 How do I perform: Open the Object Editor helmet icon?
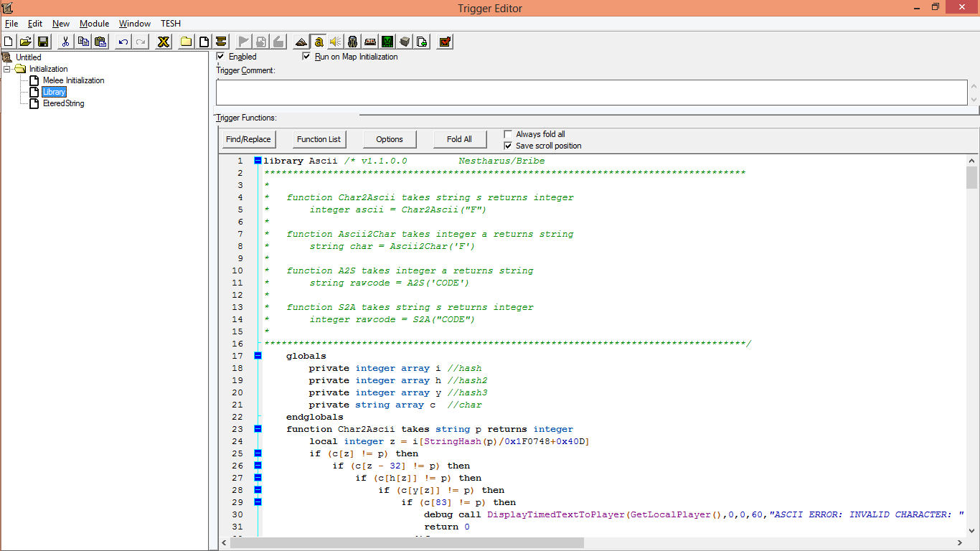coord(352,42)
